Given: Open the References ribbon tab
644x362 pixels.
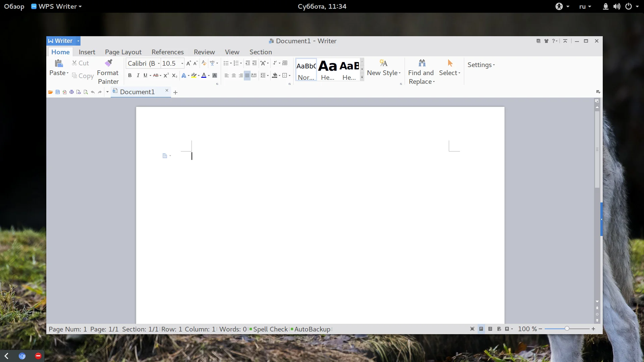Looking at the screenshot, I should point(167,52).
